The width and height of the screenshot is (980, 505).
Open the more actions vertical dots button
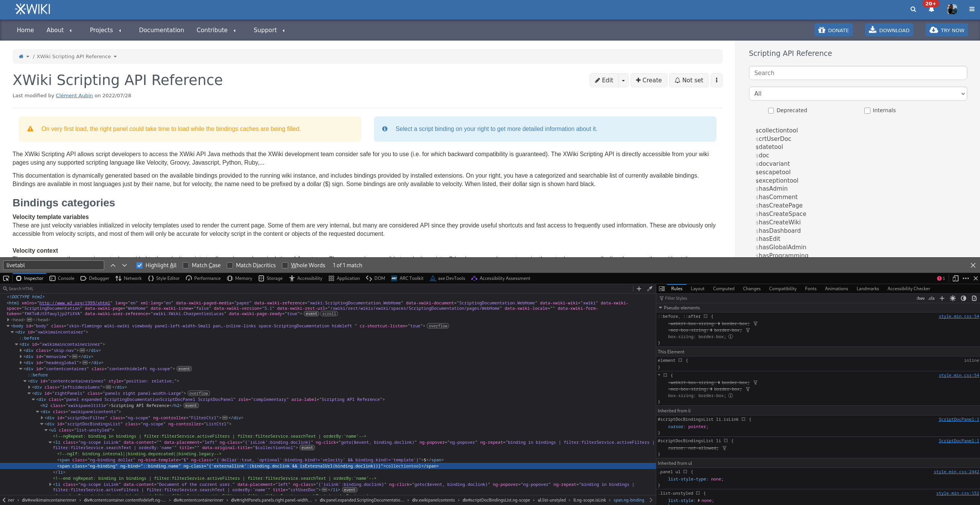pos(716,80)
